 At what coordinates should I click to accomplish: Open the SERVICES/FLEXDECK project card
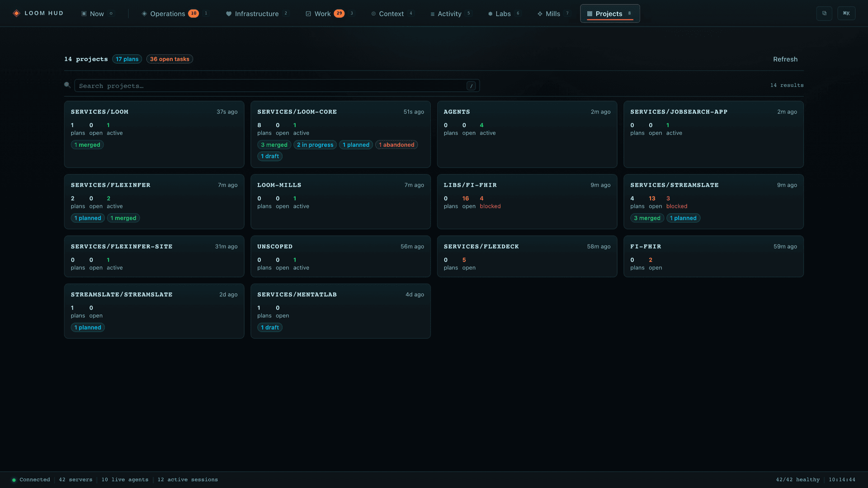click(x=527, y=256)
